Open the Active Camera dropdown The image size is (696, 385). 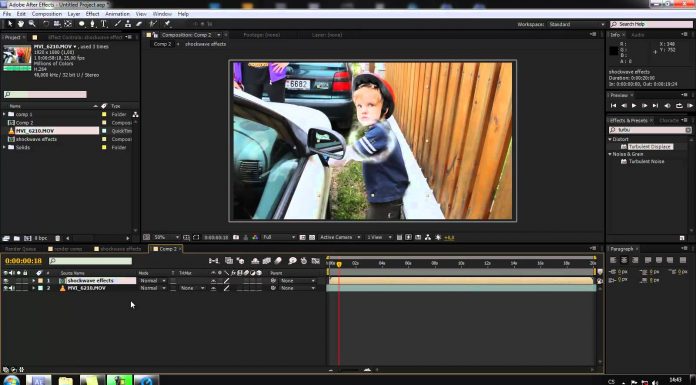pos(340,238)
